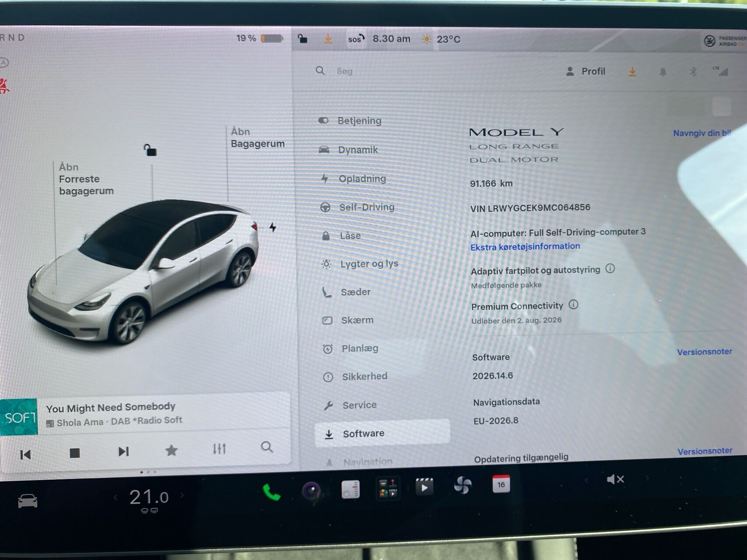Skip to previous track
The width and height of the screenshot is (747, 560).
[25, 455]
